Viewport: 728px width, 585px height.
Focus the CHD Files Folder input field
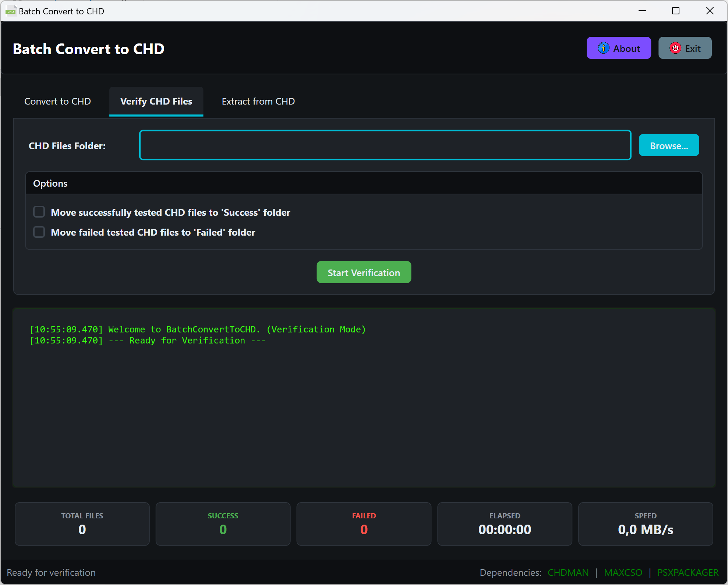pyautogui.click(x=385, y=145)
